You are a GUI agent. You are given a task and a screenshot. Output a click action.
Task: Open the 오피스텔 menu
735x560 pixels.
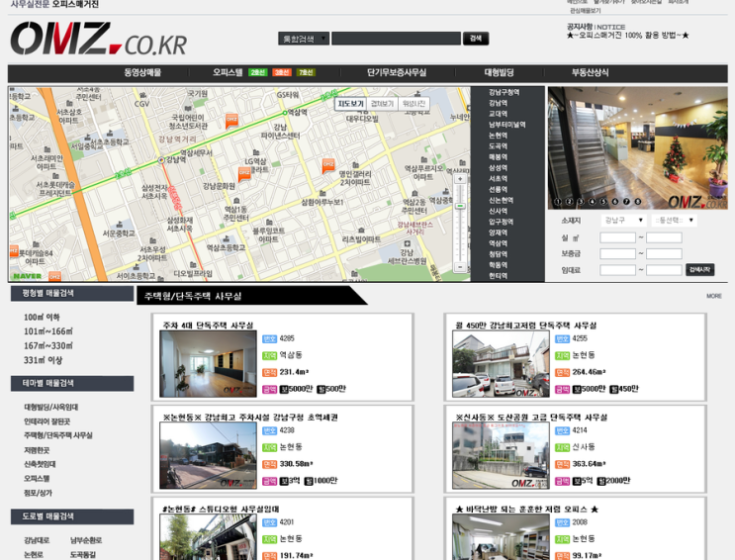pos(228,72)
